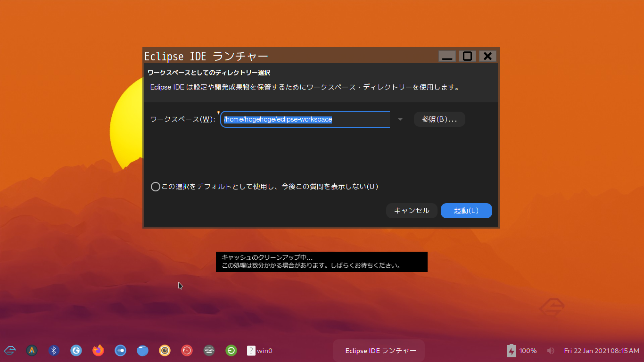Open the on-screen keyboard icon in taskbar
This screenshot has height=362, width=644.
coord(209,350)
